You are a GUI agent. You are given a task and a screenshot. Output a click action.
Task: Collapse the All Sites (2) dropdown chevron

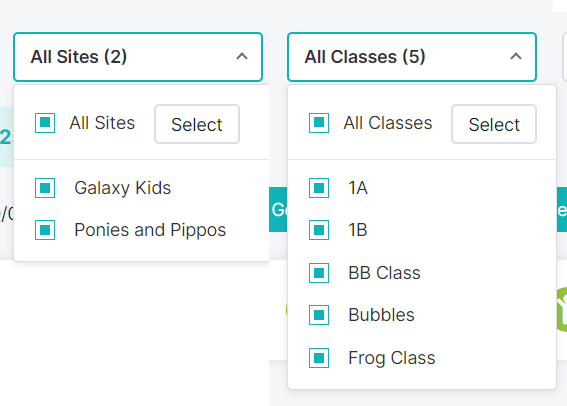tap(242, 56)
